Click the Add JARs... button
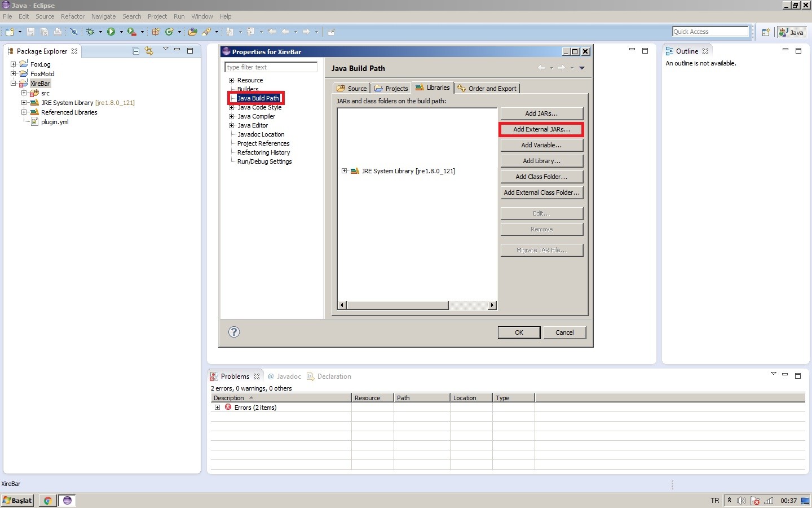Screen dimensions: 812x508 pyautogui.click(x=541, y=113)
